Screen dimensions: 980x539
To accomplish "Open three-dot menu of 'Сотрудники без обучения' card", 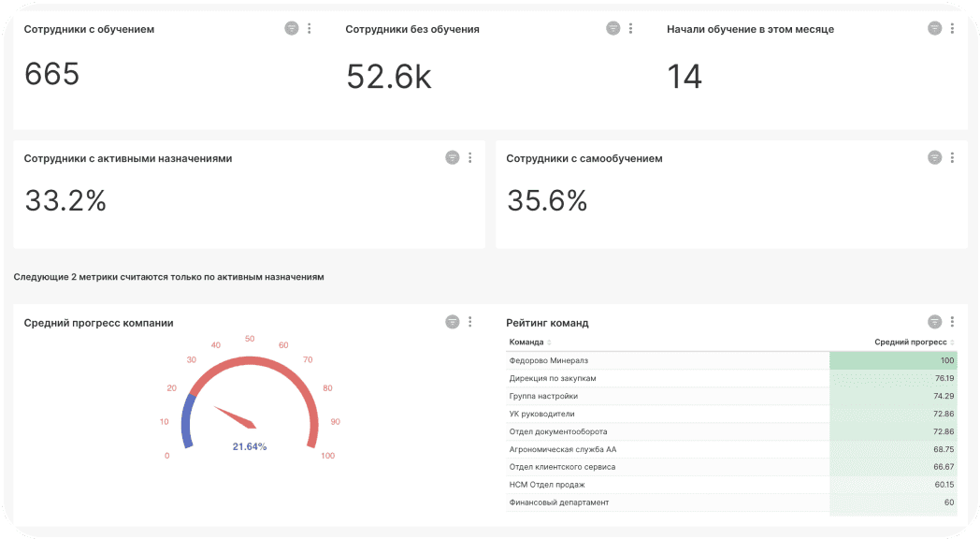I will pyautogui.click(x=630, y=28).
